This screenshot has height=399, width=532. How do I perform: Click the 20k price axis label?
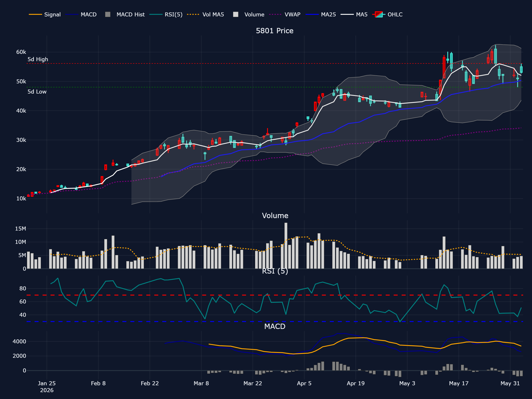(21, 169)
